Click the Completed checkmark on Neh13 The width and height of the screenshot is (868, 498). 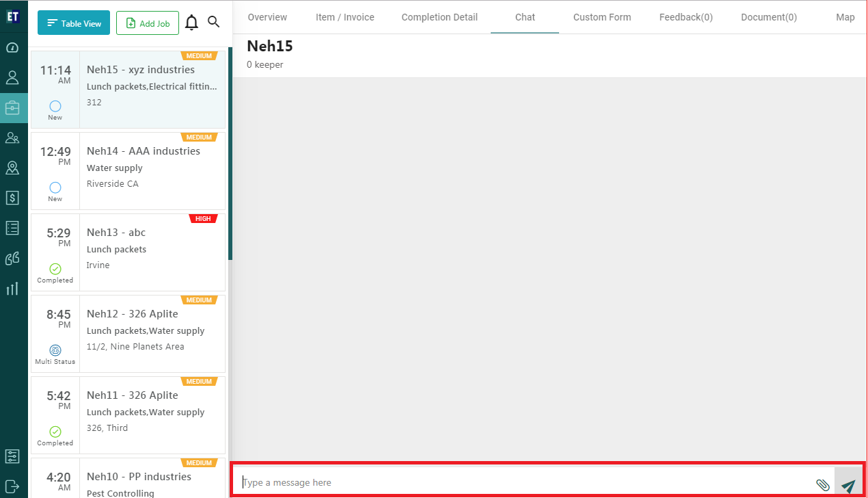click(x=55, y=269)
